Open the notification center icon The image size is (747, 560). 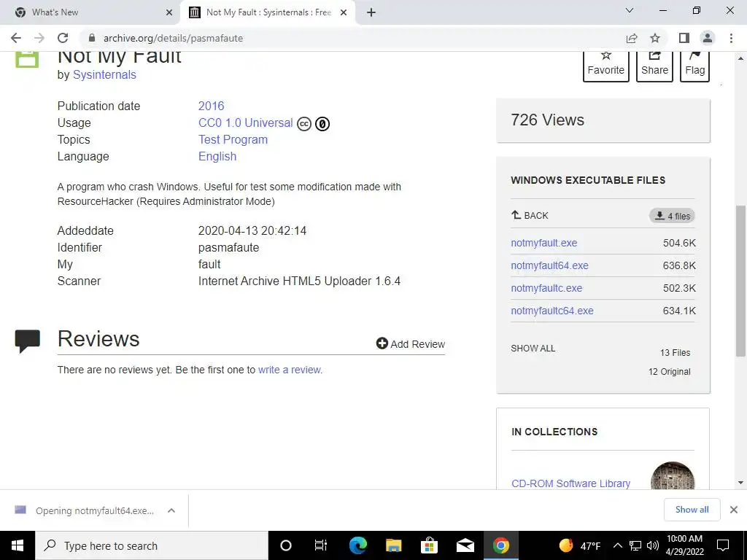(723, 545)
